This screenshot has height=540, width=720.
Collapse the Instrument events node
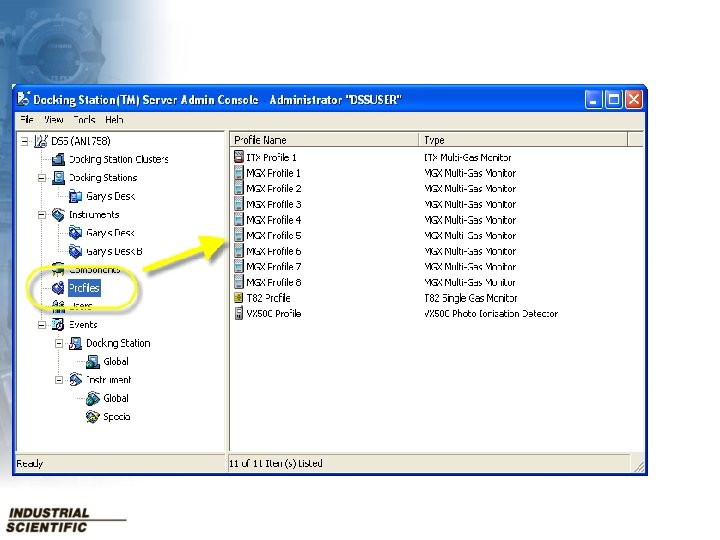(59, 380)
